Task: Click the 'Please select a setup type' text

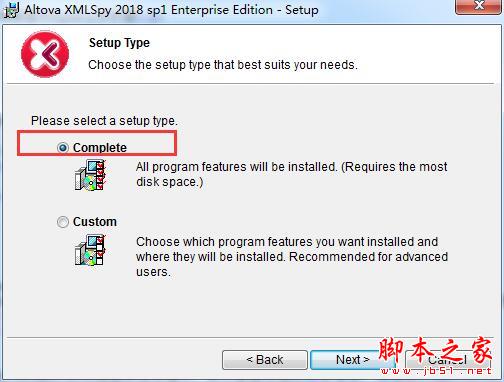Action: (x=104, y=121)
